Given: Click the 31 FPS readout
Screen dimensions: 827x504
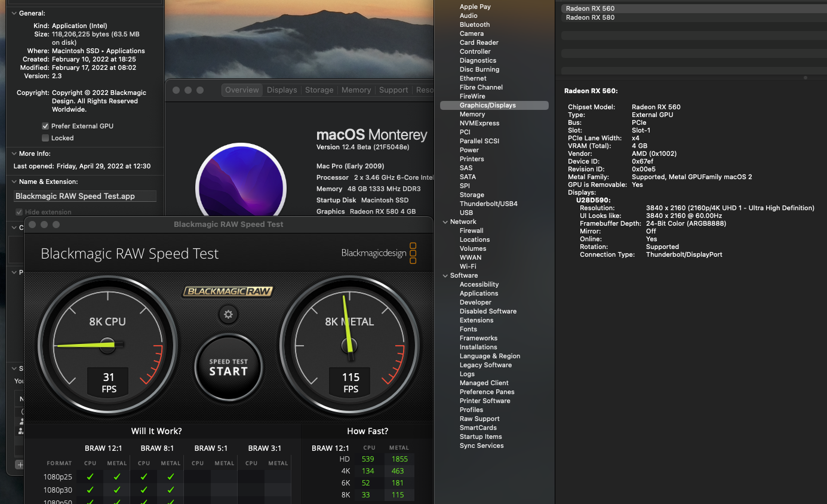Looking at the screenshot, I should point(109,382).
